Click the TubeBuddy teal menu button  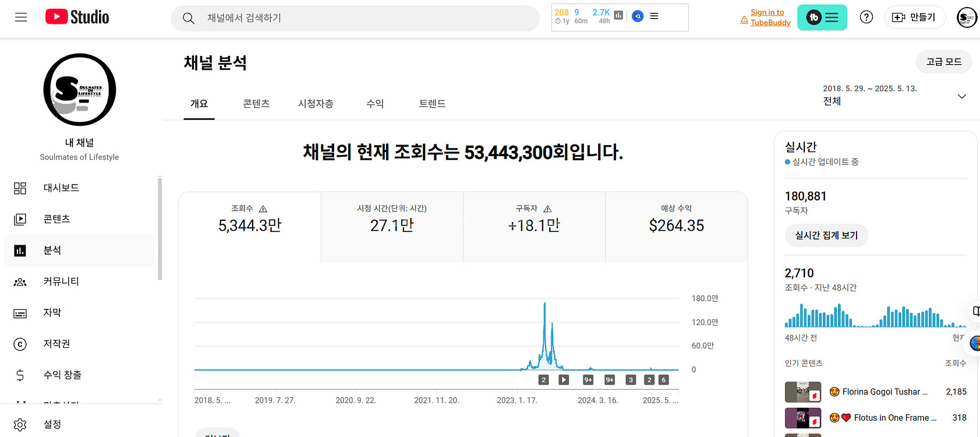822,17
